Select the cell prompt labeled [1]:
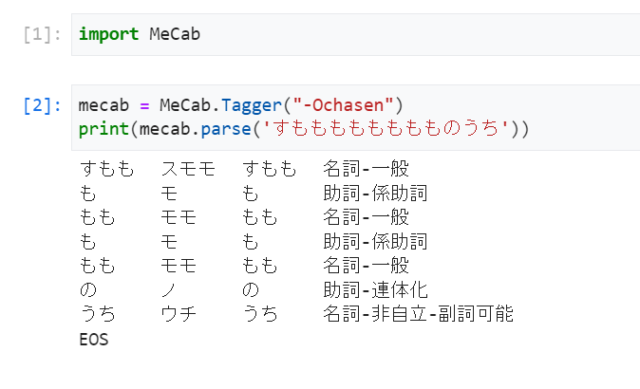This screenshot has height=389, width=640. point(42,34)
